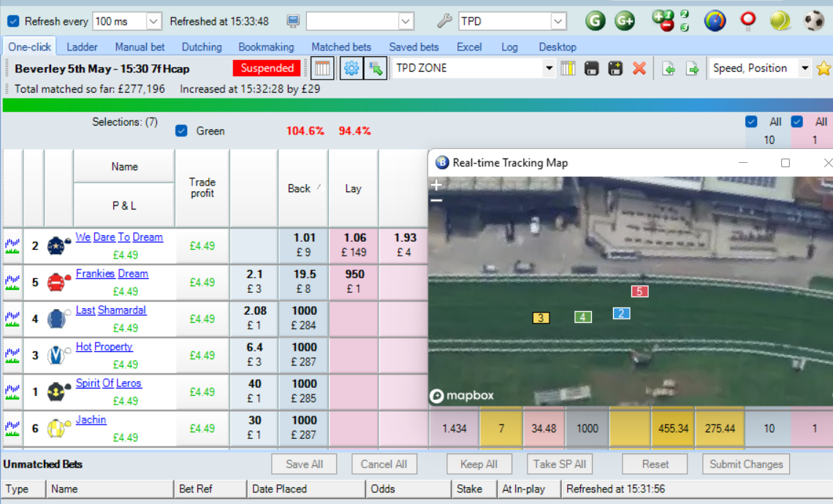Click the yellow star favourites icon
Image resolution: width=833 pixels, height=504 pixels.
pyautogui.click(x=824, y=69)
